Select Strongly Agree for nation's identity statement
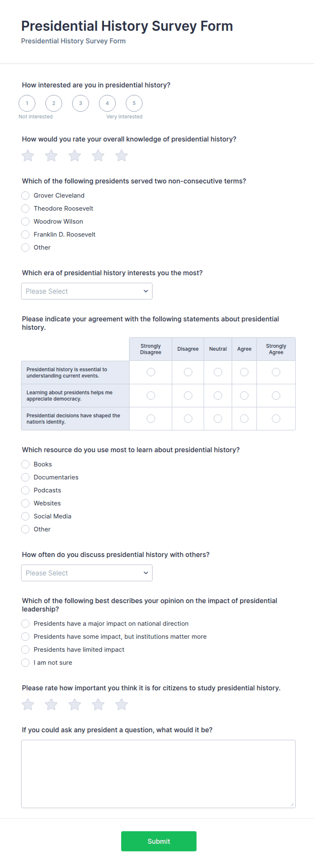Viewport: 314px width, 868px height. tap(276, 419)
